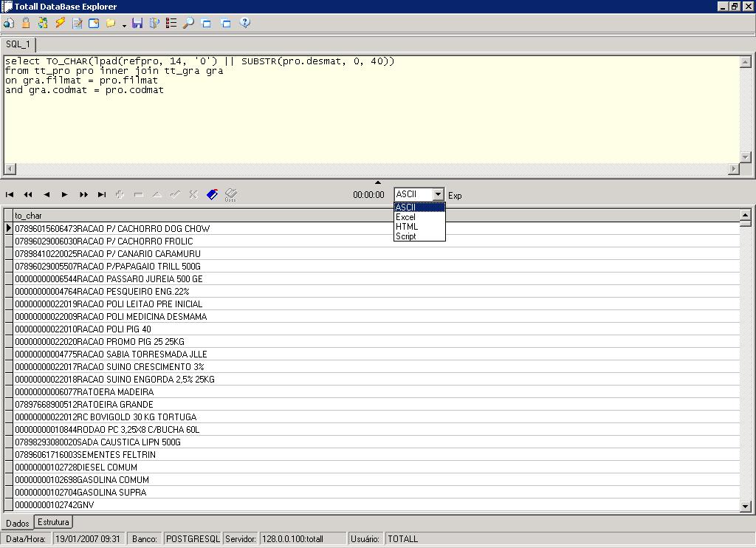Click the yellow folder open icon
This screenshot has height=548, width=756.
[111, 23]
